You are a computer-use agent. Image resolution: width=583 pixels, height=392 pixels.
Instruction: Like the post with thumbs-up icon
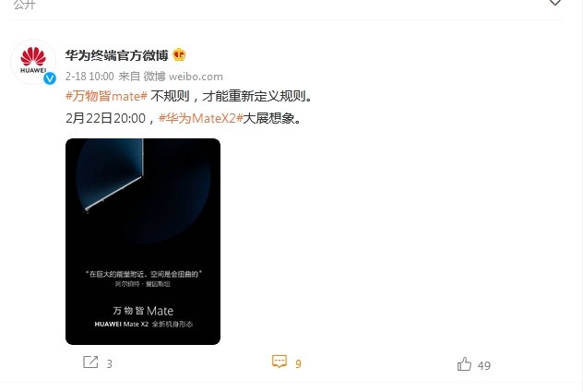[x=464, y=364]
